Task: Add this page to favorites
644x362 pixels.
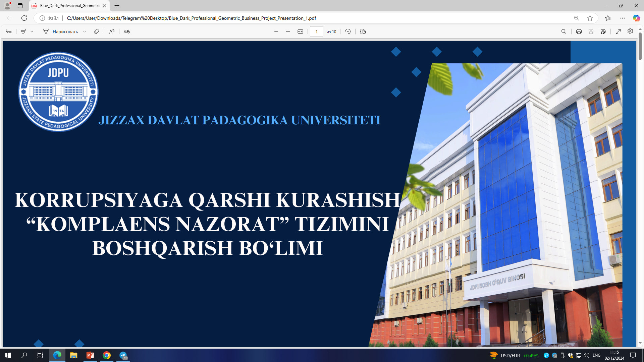Action: coord(590,18)
